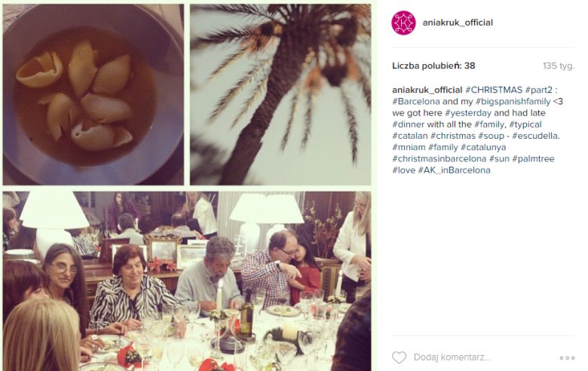This screenshot has height=371, width=588.
Task: Click the #catalunya hashtag
Action: click(x=483, y=148)
